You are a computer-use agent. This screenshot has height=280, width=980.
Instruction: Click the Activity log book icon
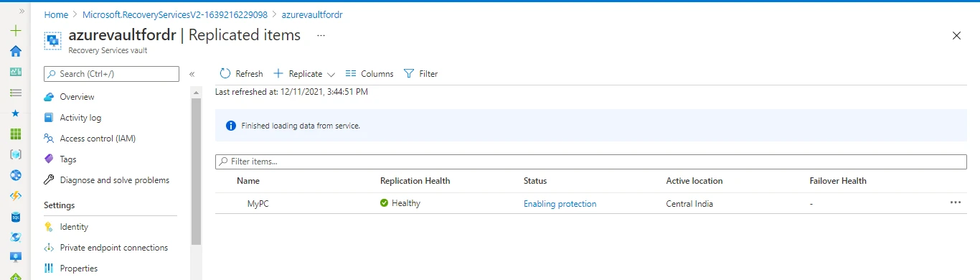click(49, 118)
